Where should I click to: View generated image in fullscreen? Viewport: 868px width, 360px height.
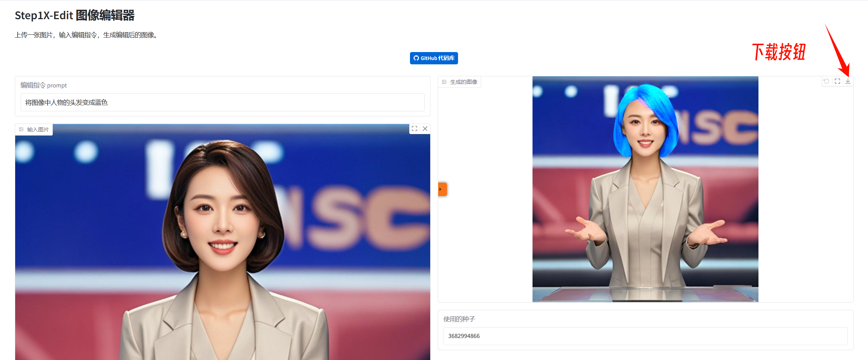(x=837, y=81)
